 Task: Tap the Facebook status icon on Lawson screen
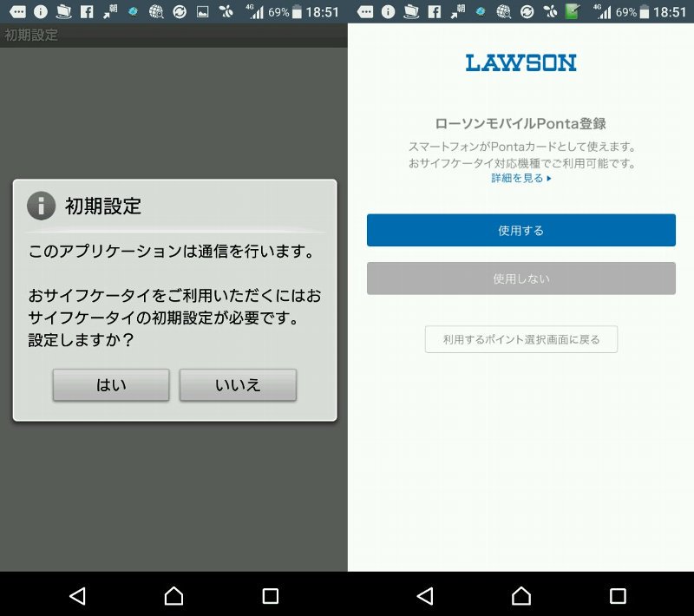pyautogui.click(x=435, y=12)
